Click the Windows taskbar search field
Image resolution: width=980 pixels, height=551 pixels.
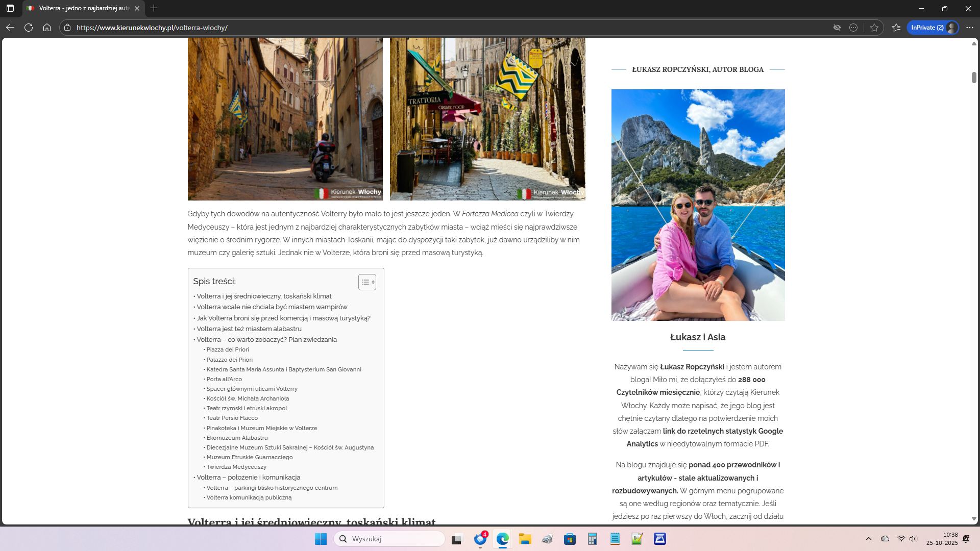[390, 539]
